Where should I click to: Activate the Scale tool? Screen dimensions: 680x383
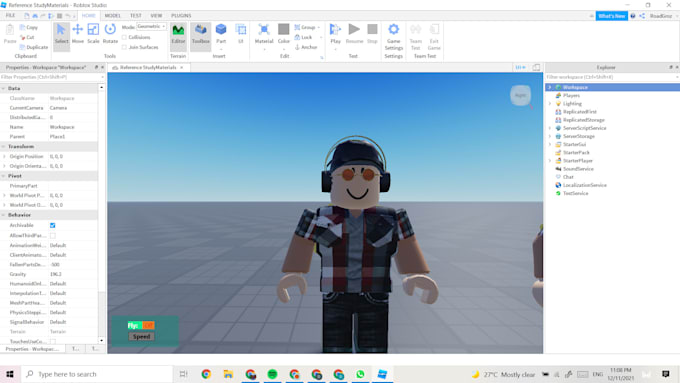pos(93,34)
